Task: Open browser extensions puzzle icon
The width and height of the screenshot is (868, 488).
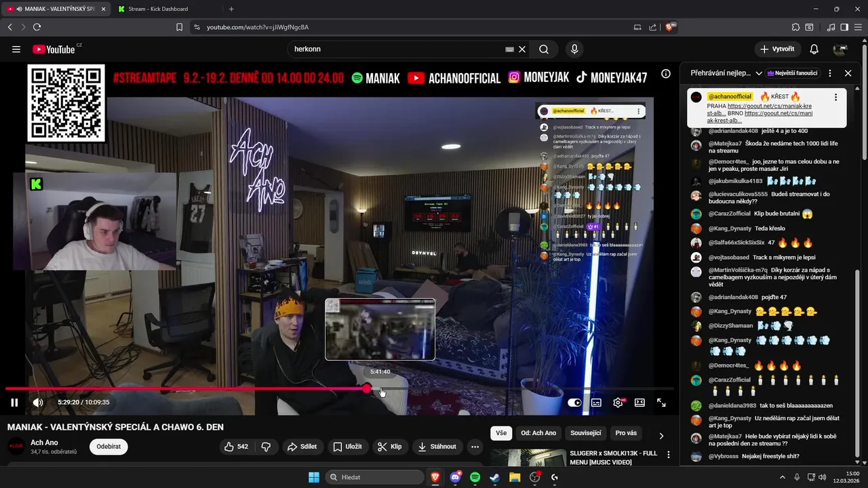Action: [x=795, y=27]
